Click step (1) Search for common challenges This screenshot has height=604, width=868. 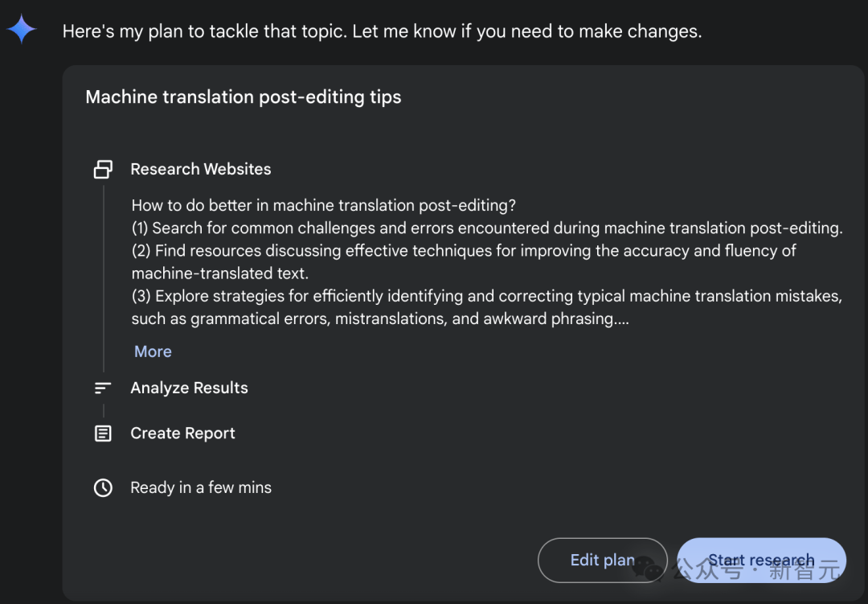pyautogui.click(x=487, y=228)
